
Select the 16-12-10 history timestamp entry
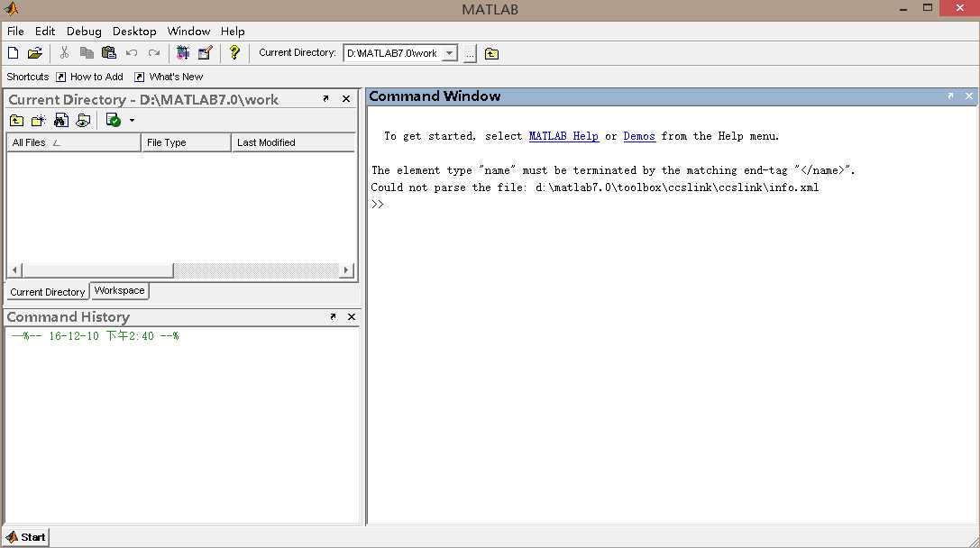95,336
